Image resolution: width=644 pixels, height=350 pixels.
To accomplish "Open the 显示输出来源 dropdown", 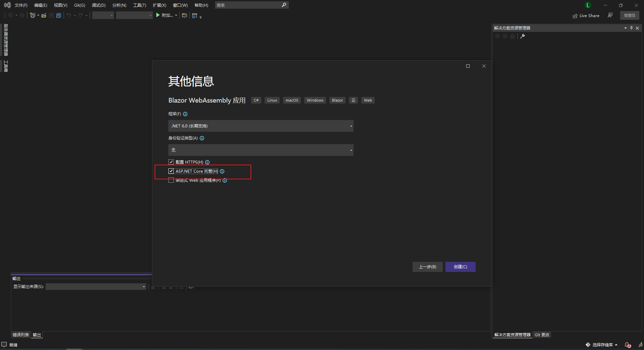I will pos(144,287).
